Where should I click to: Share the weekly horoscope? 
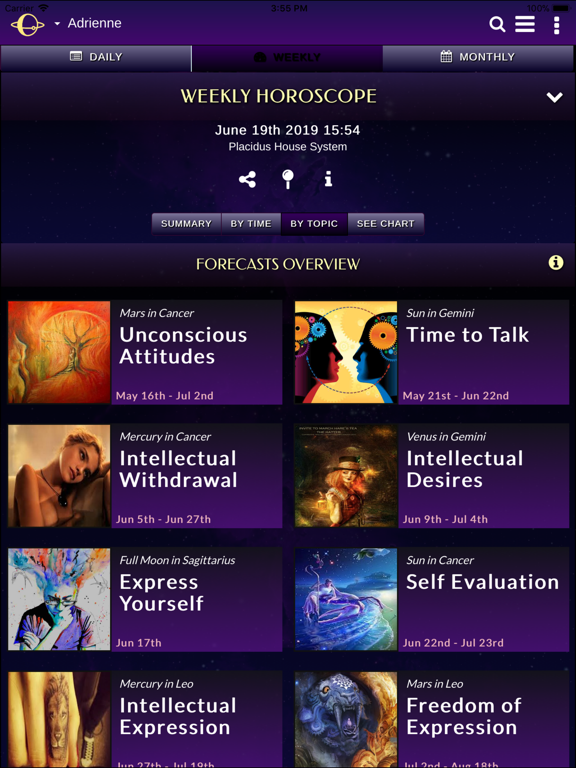pyautogui.click(x=247, y=179)
